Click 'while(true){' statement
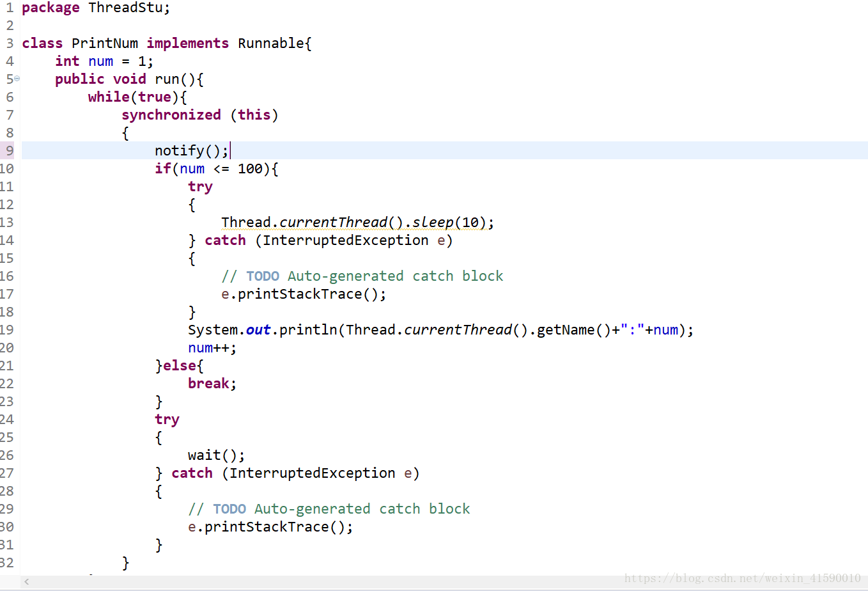868x591 pixels. (x=137, y=97)
